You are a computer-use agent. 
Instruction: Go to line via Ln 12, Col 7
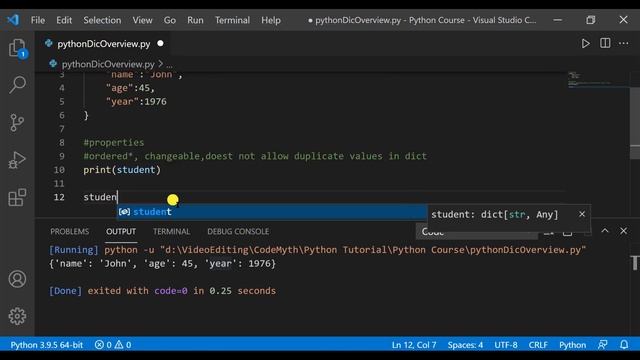pyautogui.click(x=414, y=344)
